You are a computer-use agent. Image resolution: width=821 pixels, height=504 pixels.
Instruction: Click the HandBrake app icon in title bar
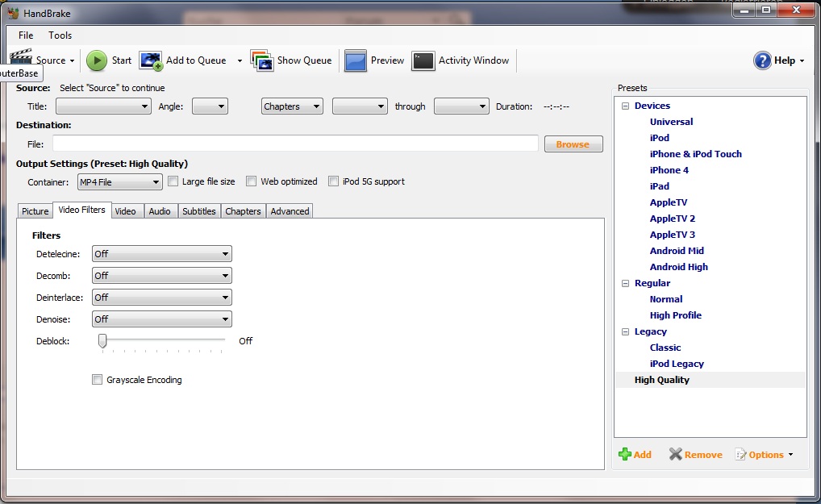(x=14, y=13)
